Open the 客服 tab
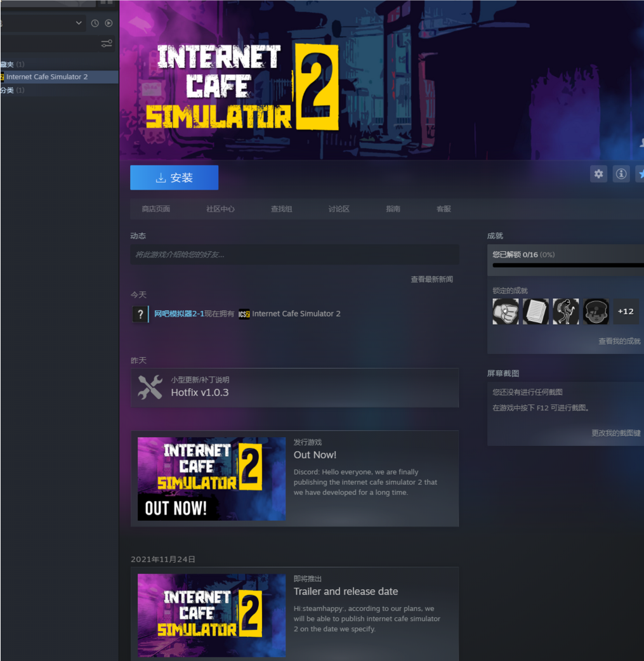The height and width of the screenshot is (661, 644). point(444,209)
